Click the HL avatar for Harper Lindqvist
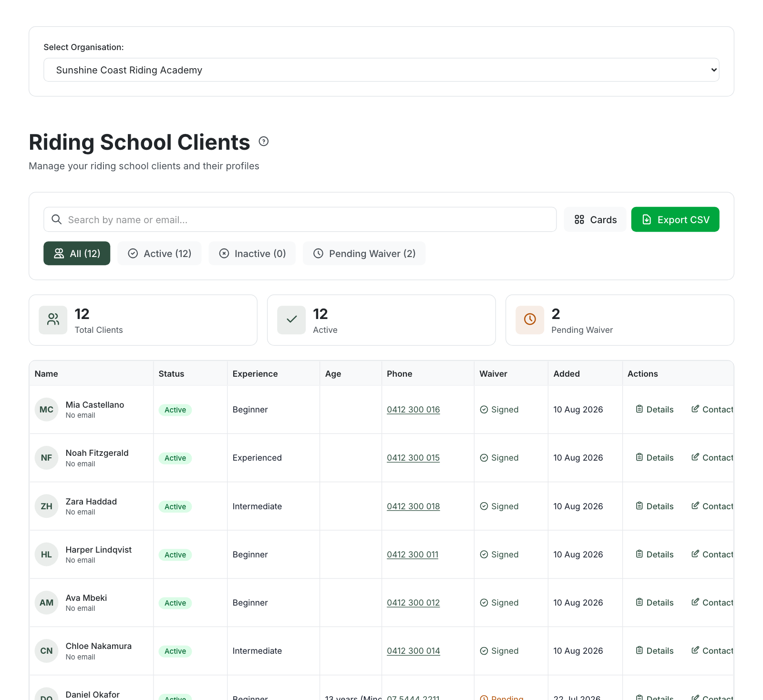 pos(46,555)
